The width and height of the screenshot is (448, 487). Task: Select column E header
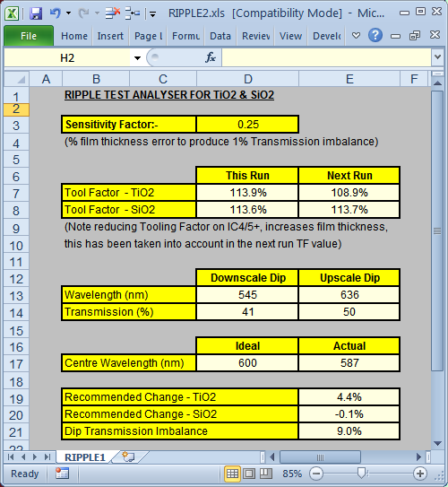[x=349, y=79]
